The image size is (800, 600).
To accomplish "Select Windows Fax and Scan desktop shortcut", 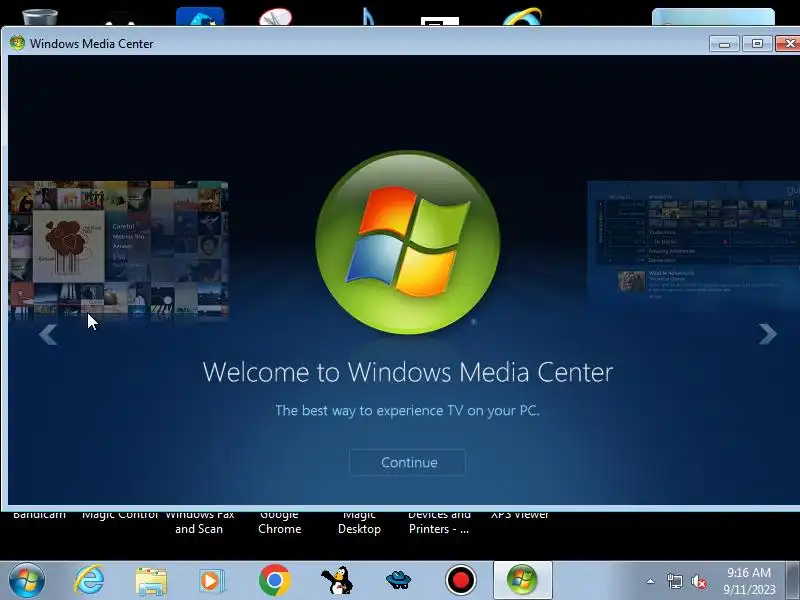I will point(199,522).
